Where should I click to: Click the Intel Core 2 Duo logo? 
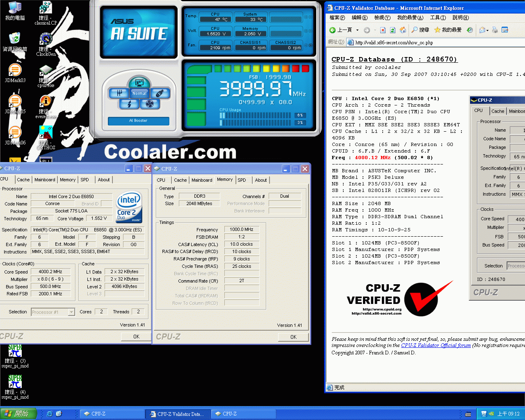129,207
